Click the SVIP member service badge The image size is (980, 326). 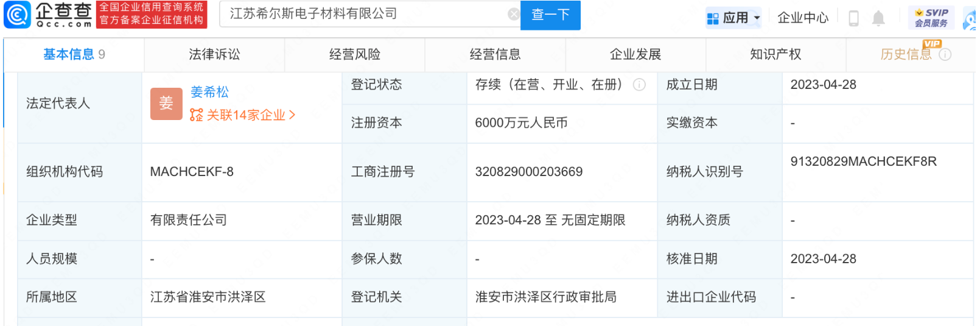pyautogui.click(x=931, y=18)
